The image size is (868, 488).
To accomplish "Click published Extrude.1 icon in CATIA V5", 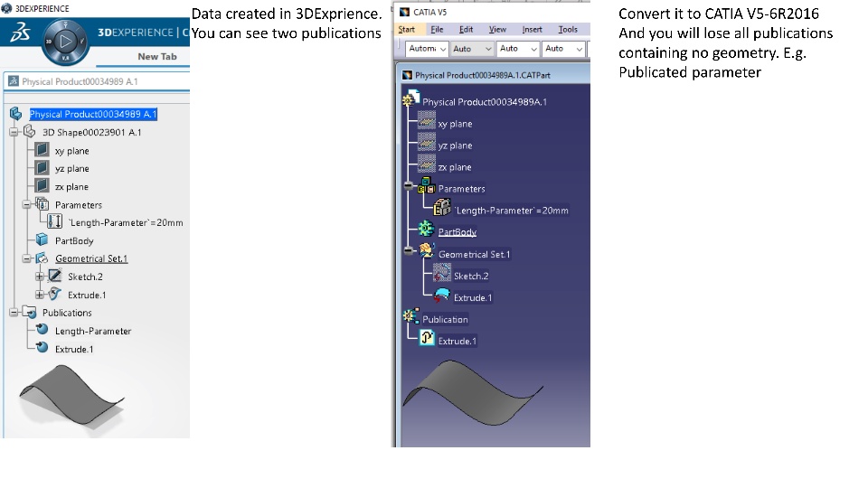I will (x=426, y=338).
